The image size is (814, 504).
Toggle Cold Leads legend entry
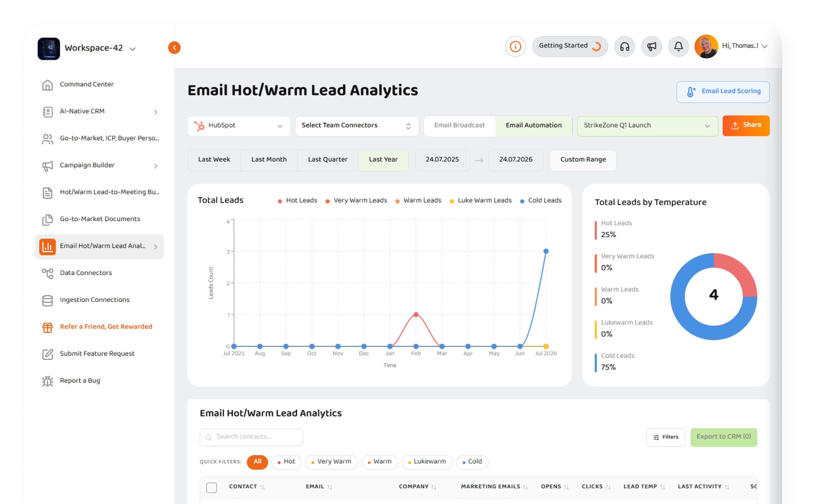tap(541, 201)
